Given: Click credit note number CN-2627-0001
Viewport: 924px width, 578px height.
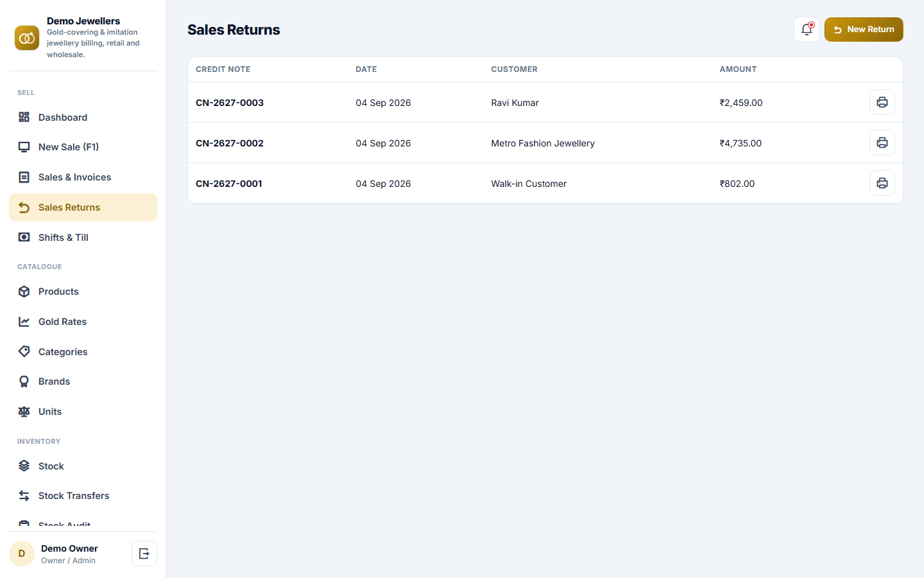Looking at the screenshot, I should [x=229, y=184].
